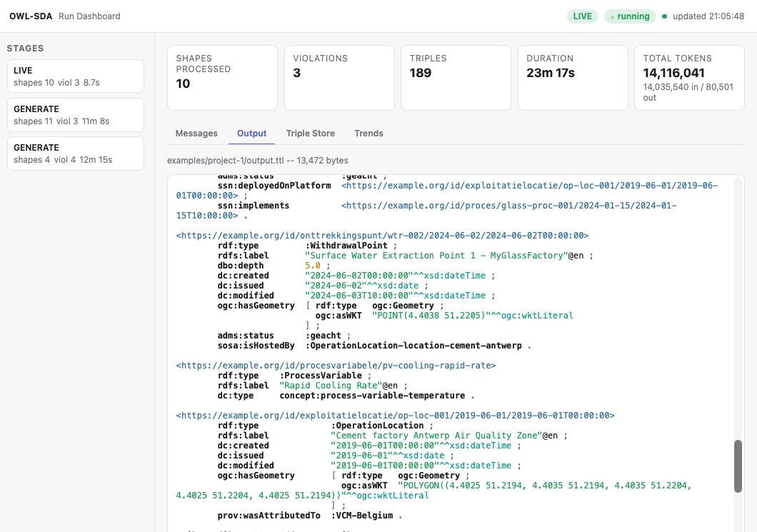The height and width of the screenshot is (532, 757).
Task: Click the OWL-SDA title
Action: point(31,16)
